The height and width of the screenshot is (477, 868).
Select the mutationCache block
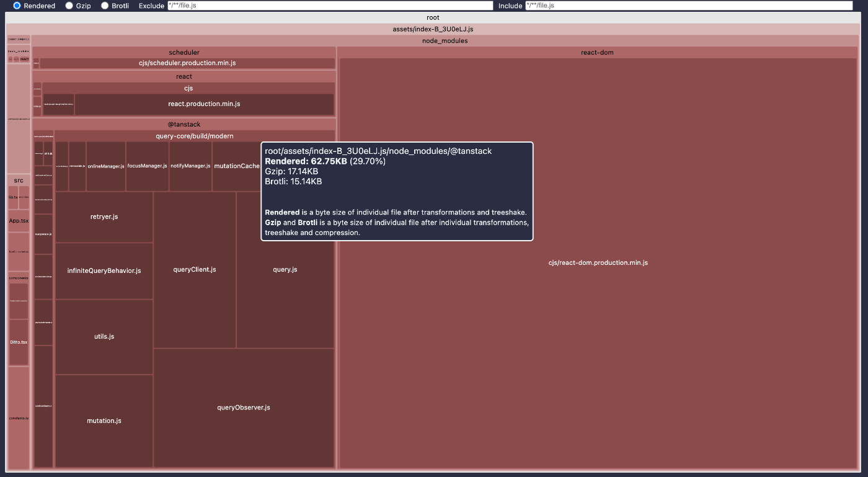coord(237,166)
